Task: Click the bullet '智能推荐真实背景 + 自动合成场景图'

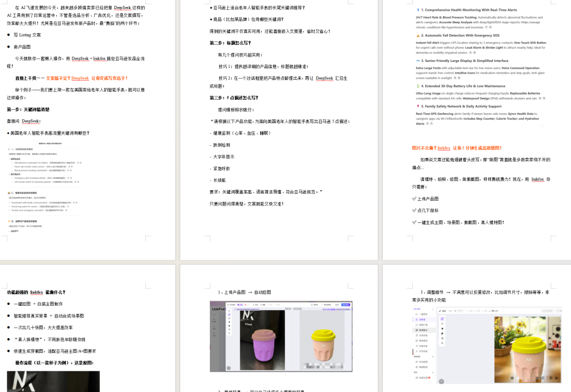Action: 49,316
